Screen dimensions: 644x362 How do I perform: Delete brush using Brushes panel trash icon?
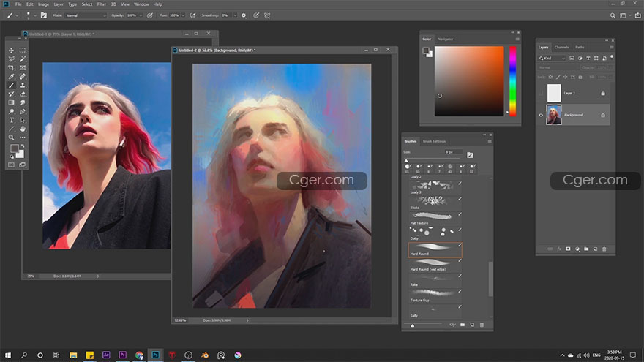pyautogui.click(x=482, y=325)
